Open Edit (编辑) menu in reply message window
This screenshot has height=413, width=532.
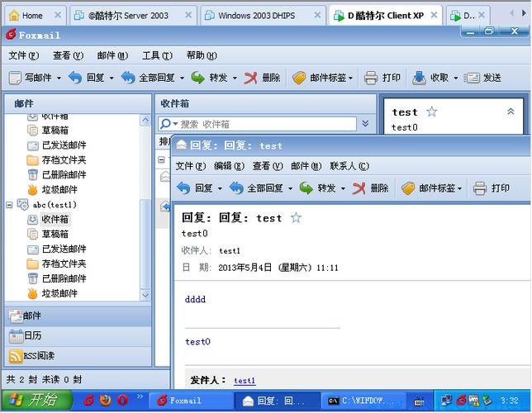229,166
